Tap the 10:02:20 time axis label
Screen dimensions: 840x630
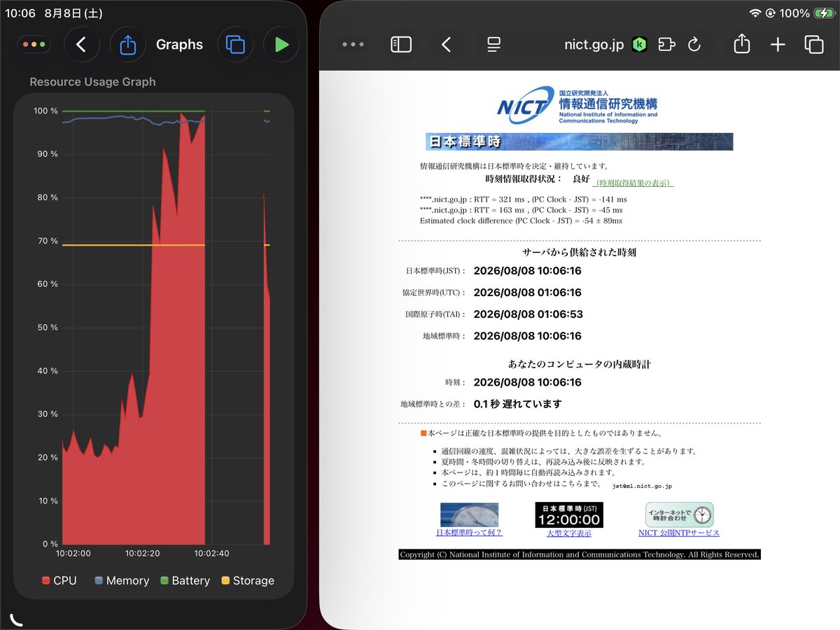coord(141,553)
